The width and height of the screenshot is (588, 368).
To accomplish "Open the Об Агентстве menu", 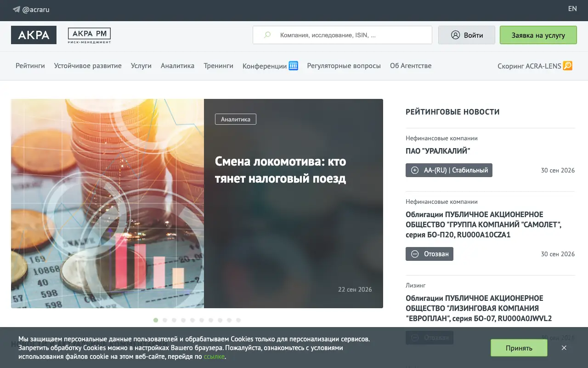I will [x=411, y=66].
